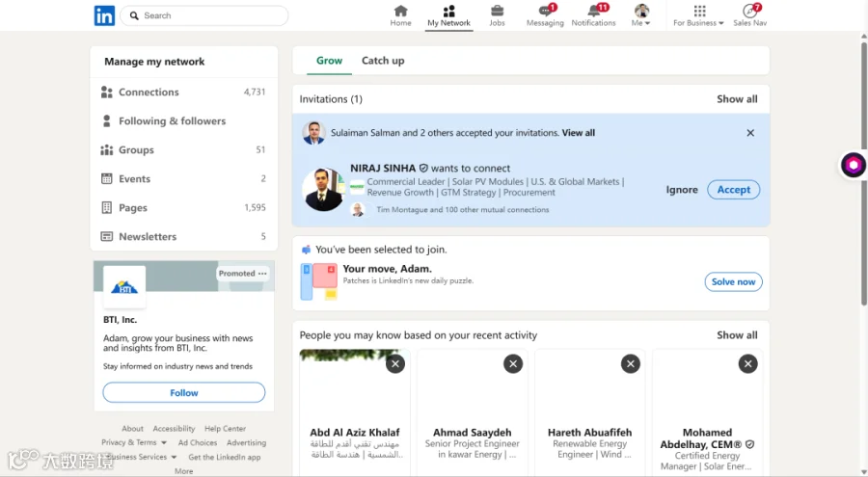Open the For Business grid menu
Image resolution: width=868 pixels, height=477 pixels.
[698, 15]
